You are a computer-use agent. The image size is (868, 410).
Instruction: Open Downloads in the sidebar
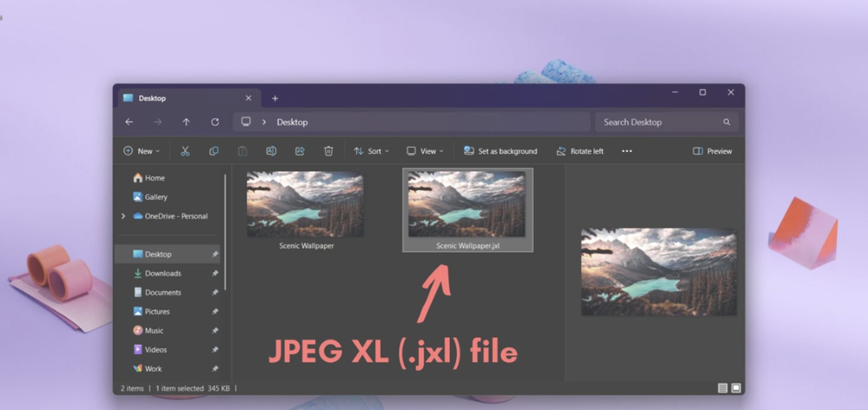pos(158,274)
